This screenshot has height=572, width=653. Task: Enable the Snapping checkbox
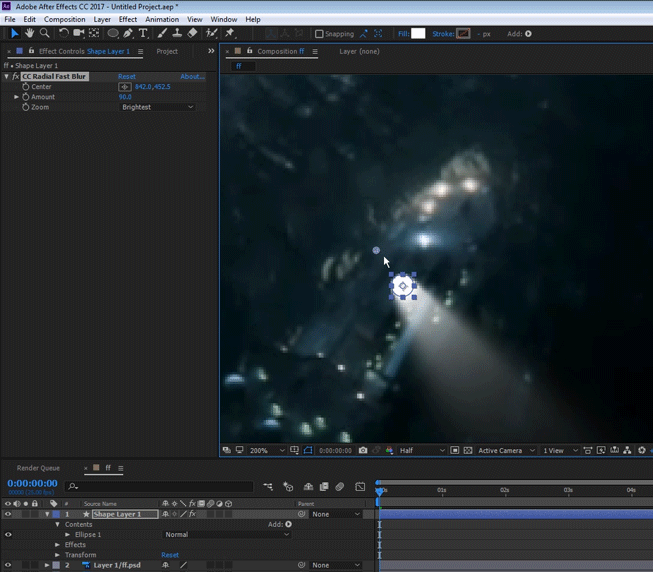pyautogui.click(x=319, y=34)
